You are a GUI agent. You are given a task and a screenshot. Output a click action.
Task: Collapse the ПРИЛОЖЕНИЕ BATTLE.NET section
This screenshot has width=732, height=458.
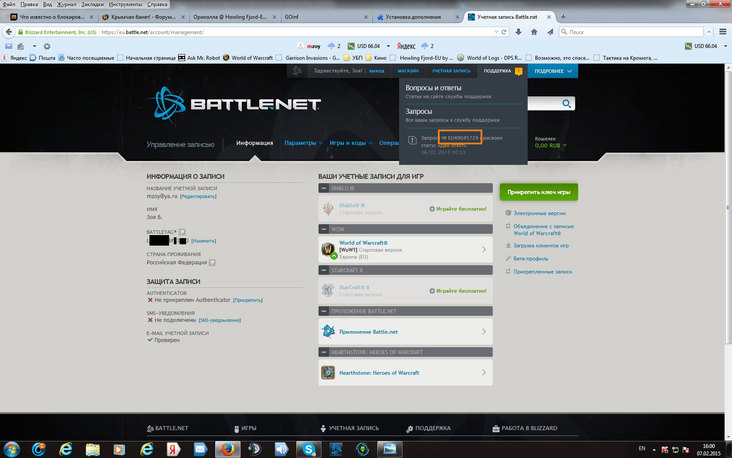(x=324, y=311)
